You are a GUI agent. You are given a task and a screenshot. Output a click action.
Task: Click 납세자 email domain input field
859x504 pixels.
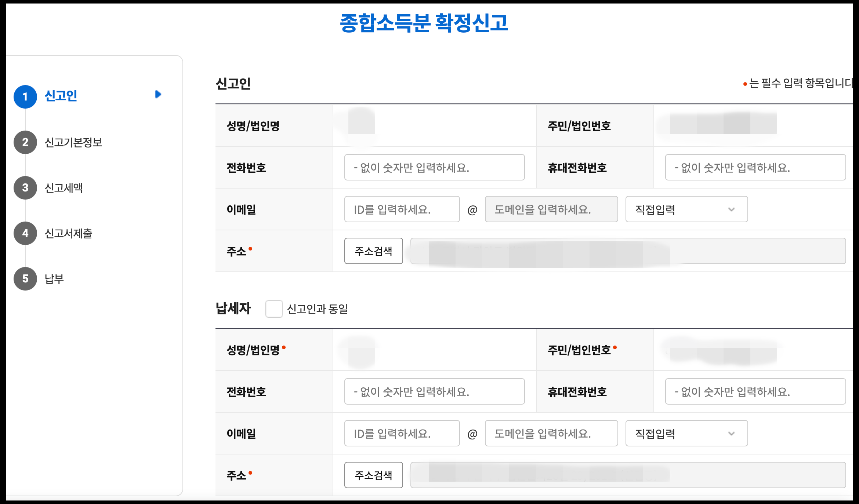(x=551, y=433)
